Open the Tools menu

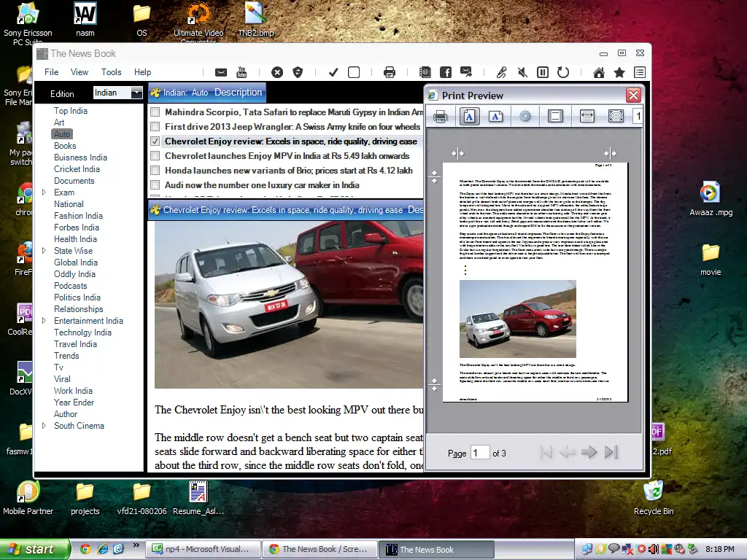tap(112, 72)
